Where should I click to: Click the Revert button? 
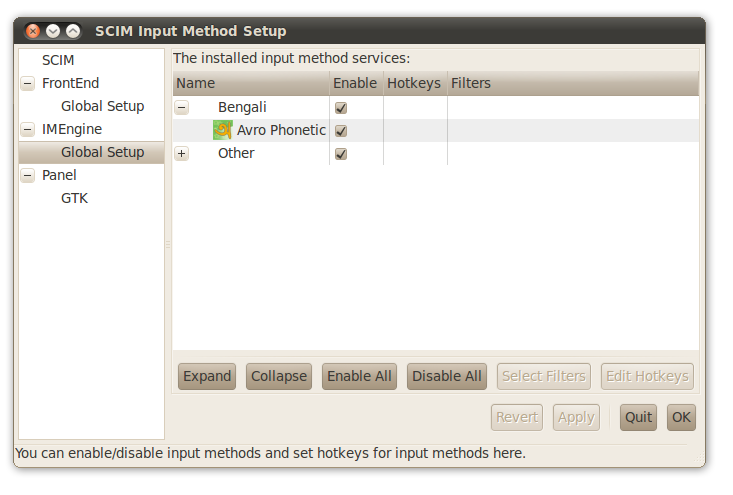click(517, 417)
